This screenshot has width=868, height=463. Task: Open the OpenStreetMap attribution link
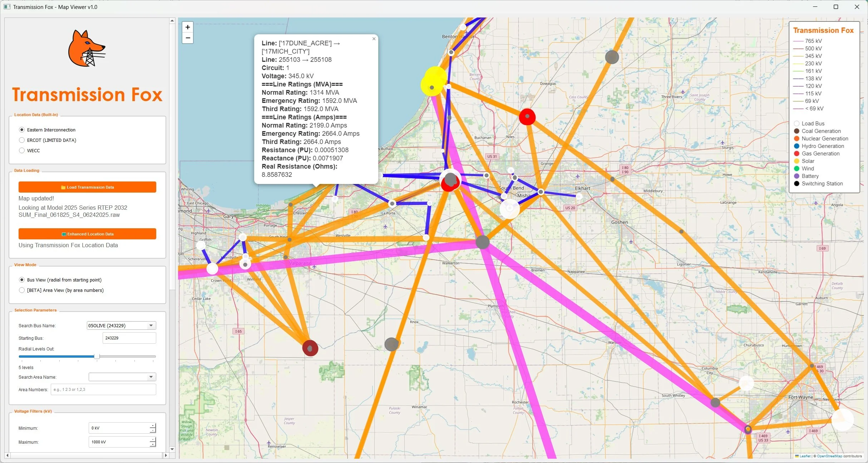click(x=830, y=456)
